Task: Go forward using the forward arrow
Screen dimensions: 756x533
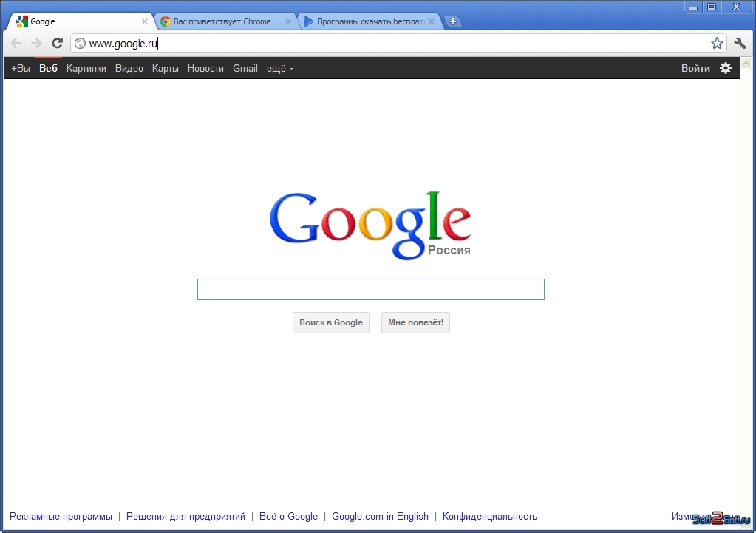Action: (x=36, y=44)
